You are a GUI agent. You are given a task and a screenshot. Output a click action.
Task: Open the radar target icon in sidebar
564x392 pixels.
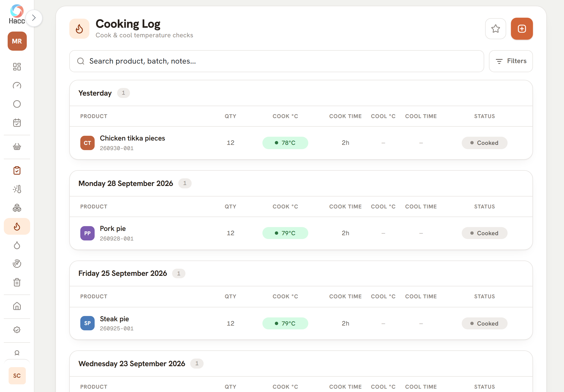(17, 264)
